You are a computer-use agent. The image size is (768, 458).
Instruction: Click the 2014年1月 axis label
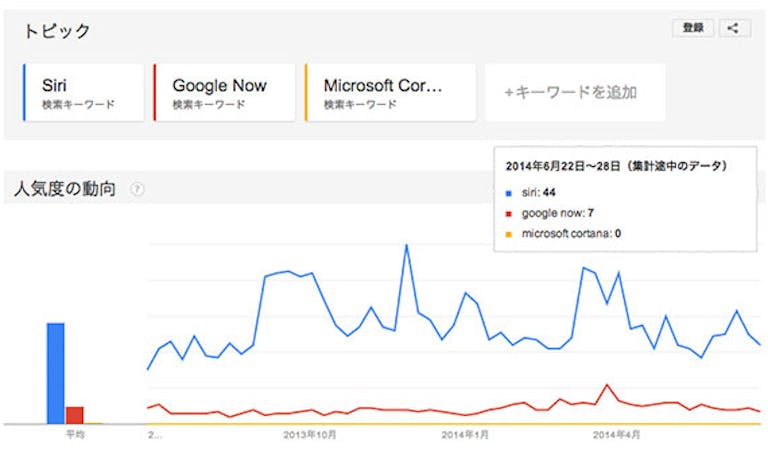click(463, 435)
